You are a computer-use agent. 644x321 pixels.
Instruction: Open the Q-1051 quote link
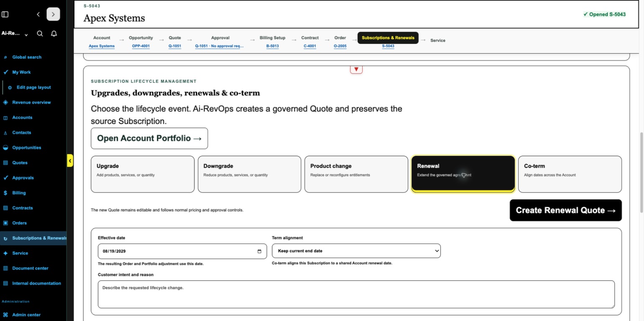(x=175, y=46)
